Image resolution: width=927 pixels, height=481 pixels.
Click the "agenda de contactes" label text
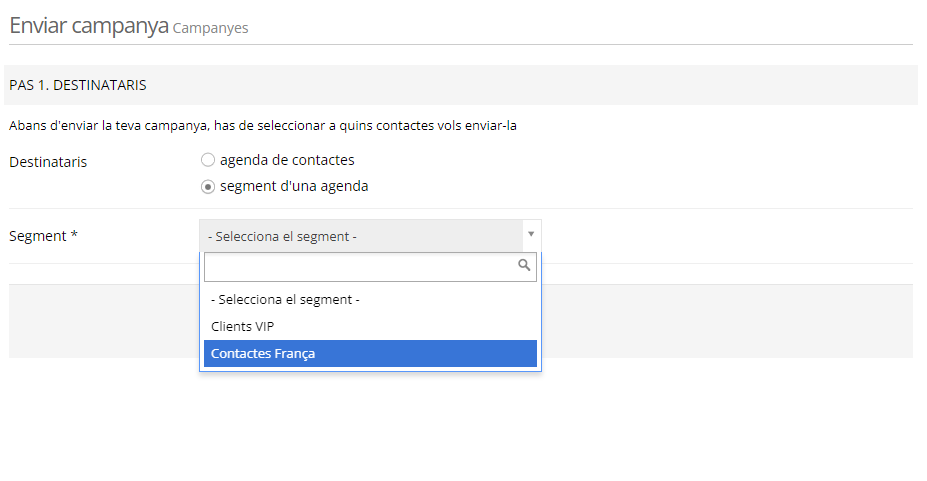click(287, 160)
